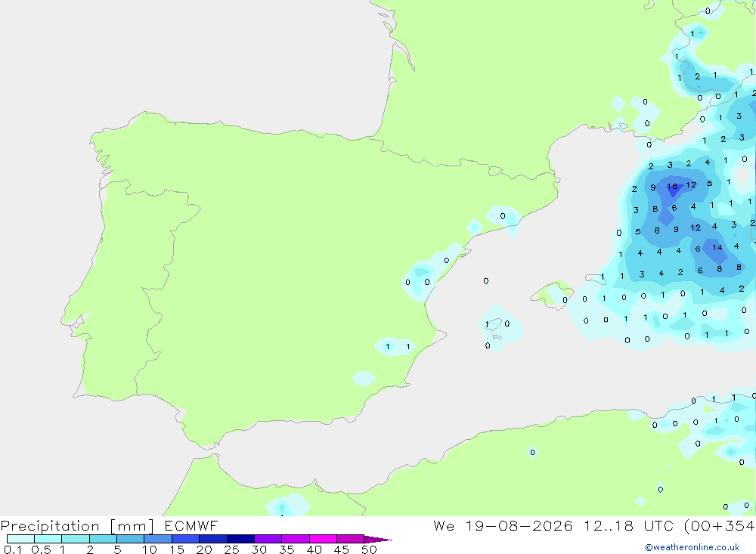The image size is (756, 554).
Task: Select the '10' legend scale label
Action: tap(150, 549)
